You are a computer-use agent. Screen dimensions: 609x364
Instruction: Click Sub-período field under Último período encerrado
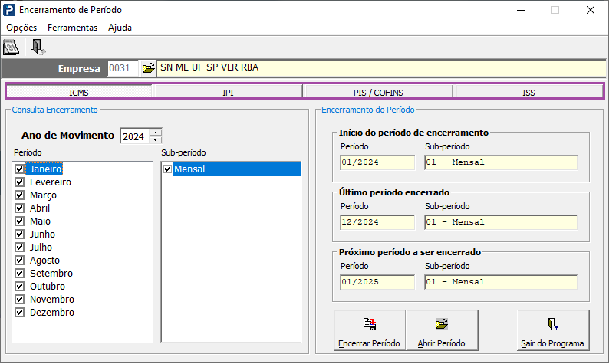(501, 222)
